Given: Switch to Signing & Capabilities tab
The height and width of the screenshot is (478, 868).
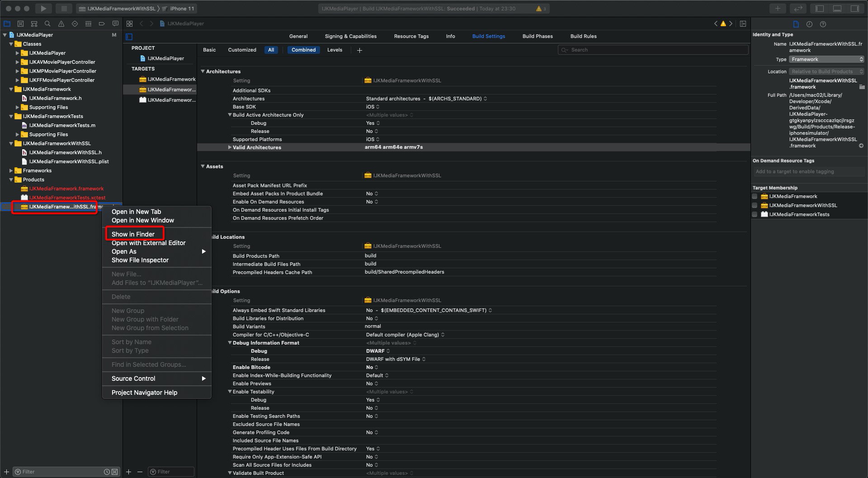Looking at the screenshot, I should click(x=350, y=36).
